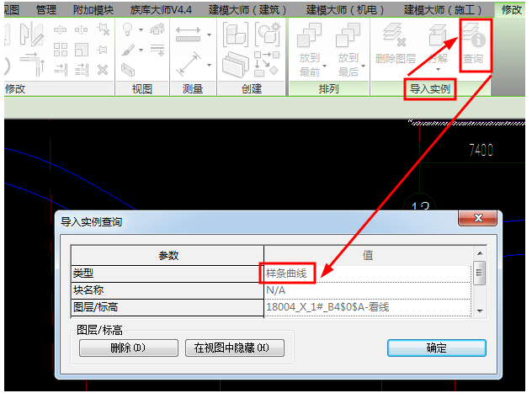Open the 族库大师V4.4 tab
The width and height of the screenshot is (532, 393).
point(162,9)
